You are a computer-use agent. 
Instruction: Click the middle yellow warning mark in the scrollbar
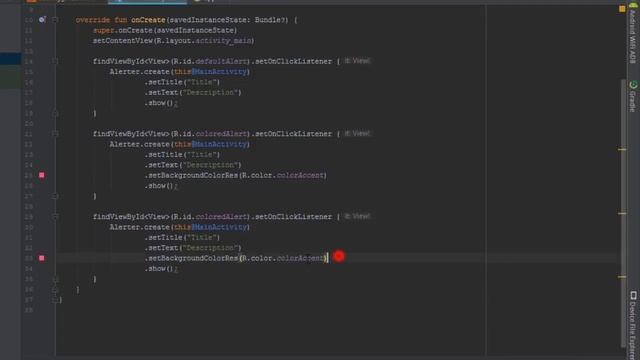click(x=622, y=213)
